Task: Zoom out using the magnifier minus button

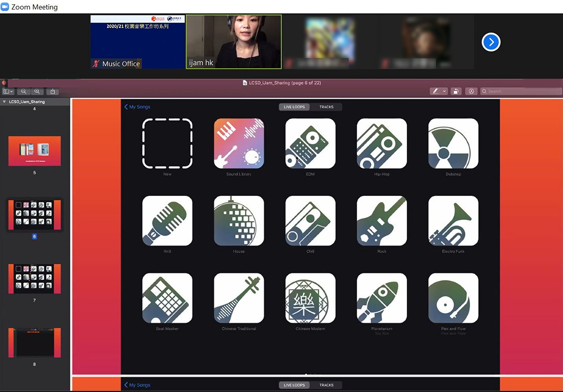Action: (x=23, y=91)
